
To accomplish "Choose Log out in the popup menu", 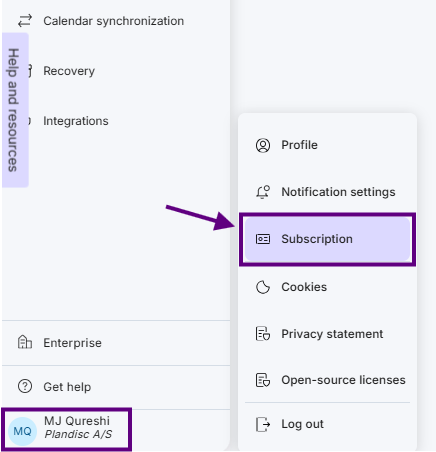I will click(x=327, y=424).
